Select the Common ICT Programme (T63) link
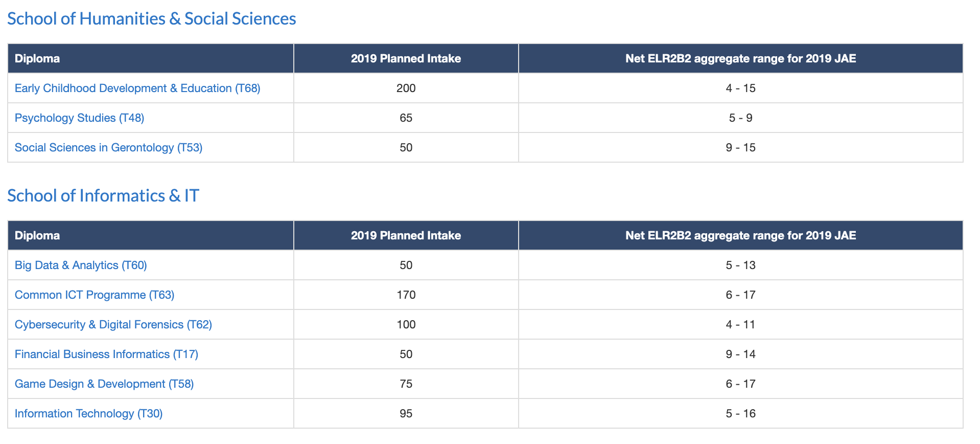This screenshot has width=980, height=444. pos(95,295)
